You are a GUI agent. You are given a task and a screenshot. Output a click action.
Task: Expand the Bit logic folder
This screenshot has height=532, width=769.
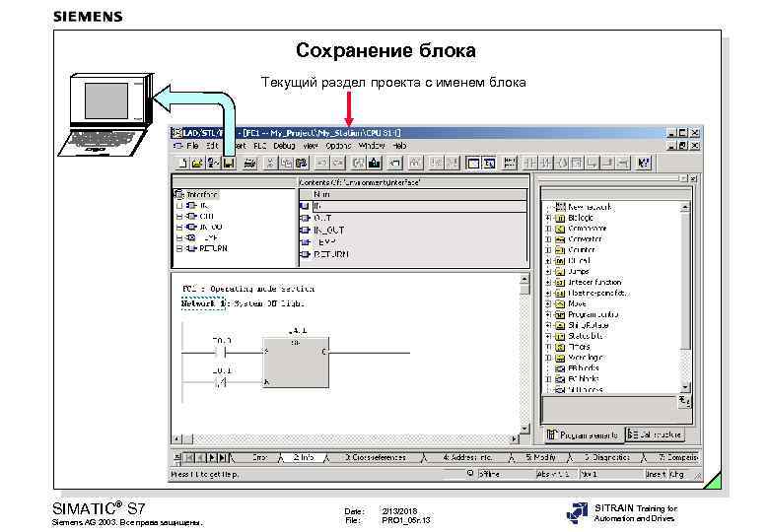click(x=549, y=218)
